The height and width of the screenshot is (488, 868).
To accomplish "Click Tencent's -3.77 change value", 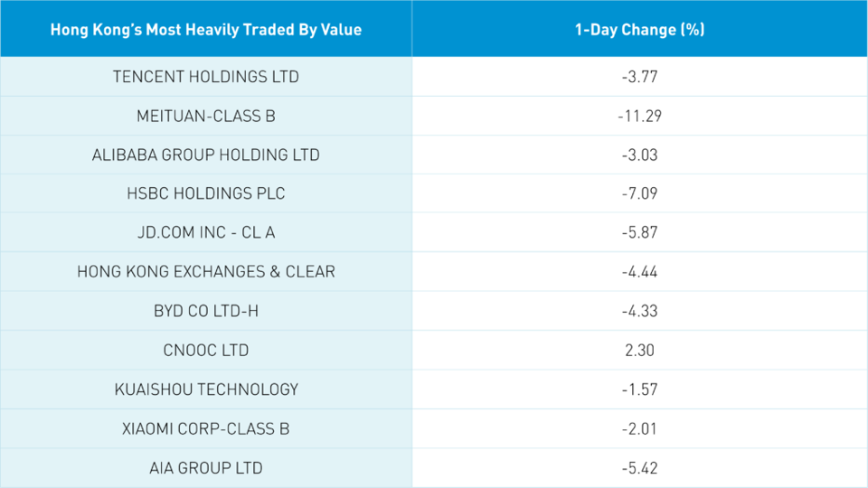I will coord(639,77).
